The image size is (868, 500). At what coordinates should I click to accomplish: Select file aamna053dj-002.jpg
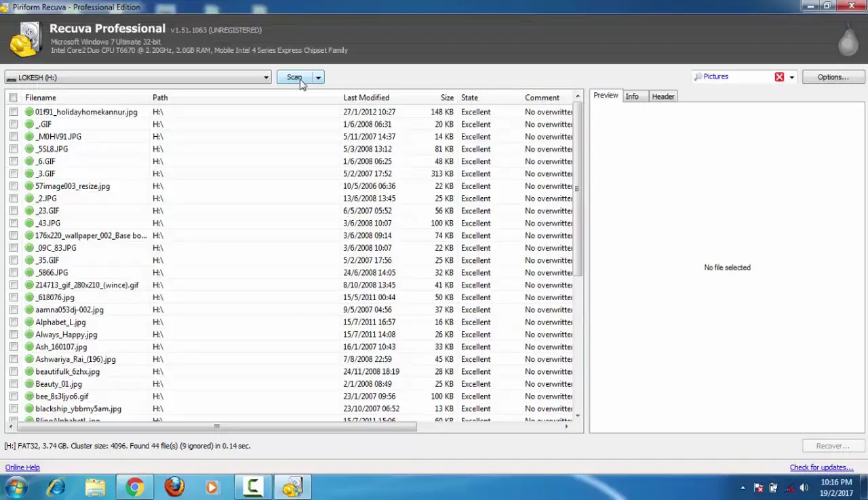click(x=69, y=310)
